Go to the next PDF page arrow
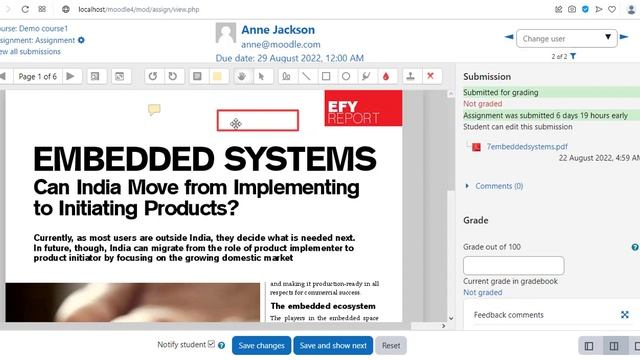Screen dimensions: 640x360 71,76
